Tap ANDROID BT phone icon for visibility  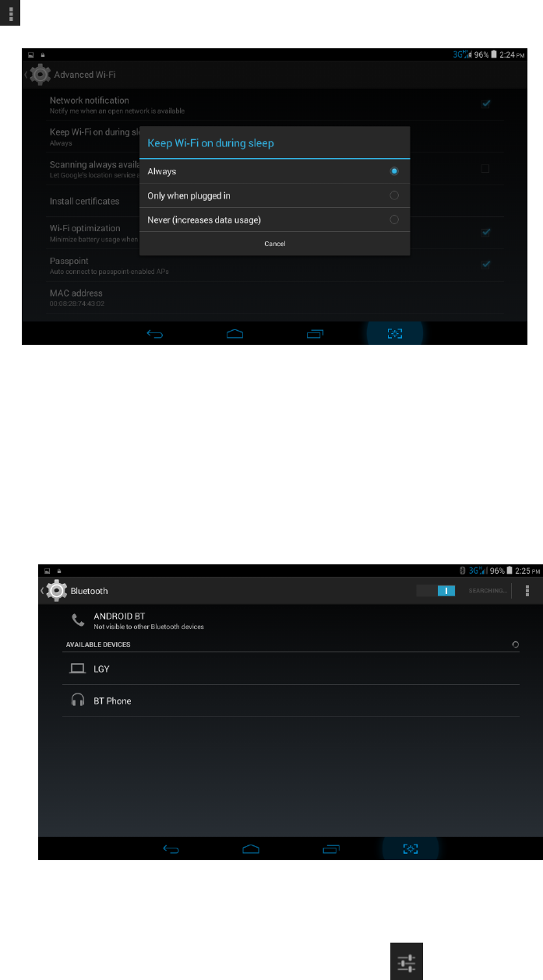tap(78, 620)
